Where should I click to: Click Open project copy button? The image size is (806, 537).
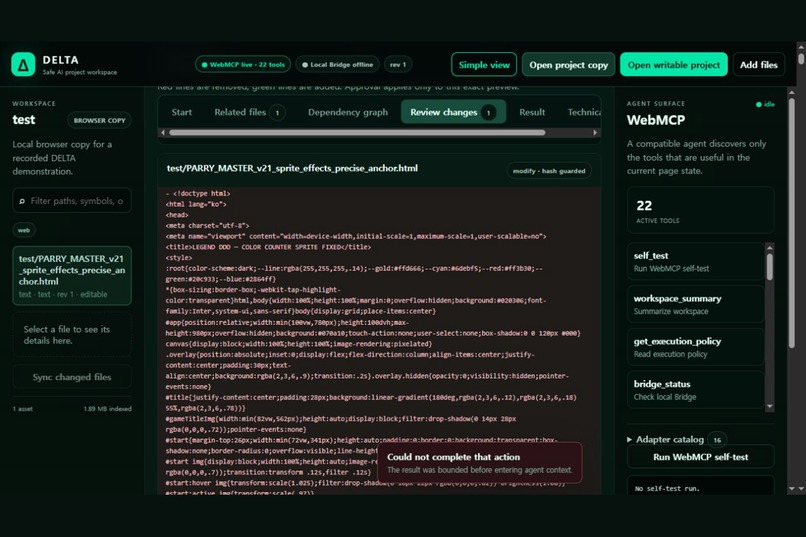point(569,64)
